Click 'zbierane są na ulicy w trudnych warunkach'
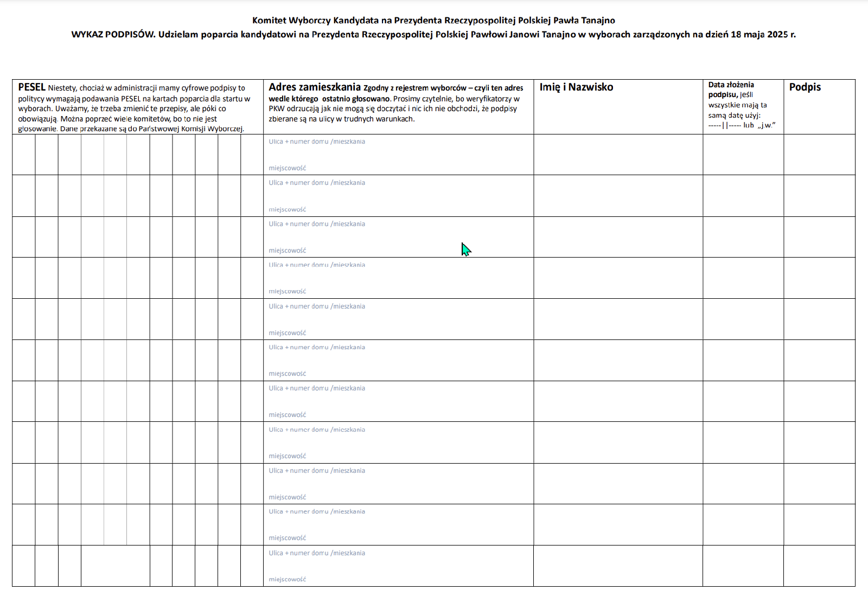 pyautogui.click(x=342, y=119)
